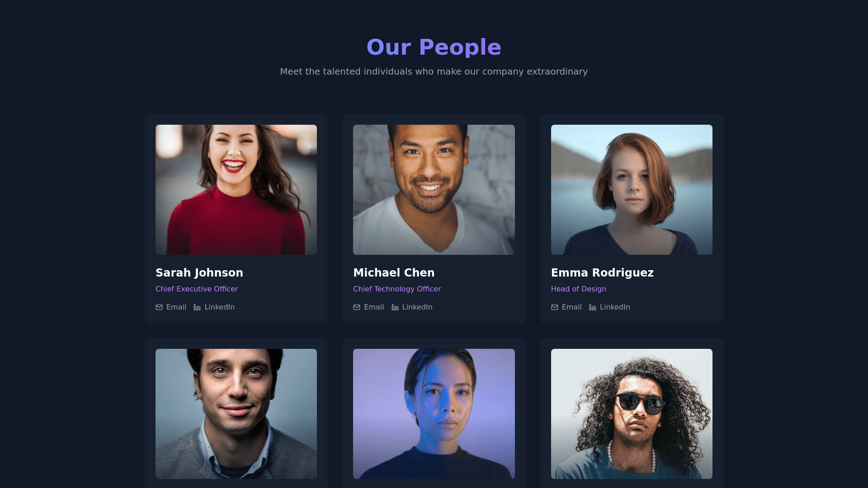Viewport: 868px width, 488px height.
Task: Click the Sarah Johnson name heading
Action: pos(199,273)
